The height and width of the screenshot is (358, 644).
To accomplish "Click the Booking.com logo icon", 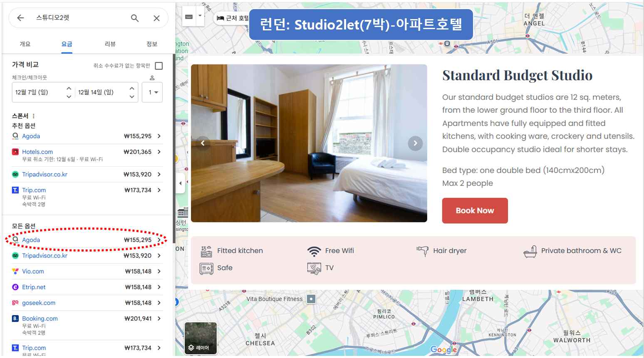I will coord(15,318).
